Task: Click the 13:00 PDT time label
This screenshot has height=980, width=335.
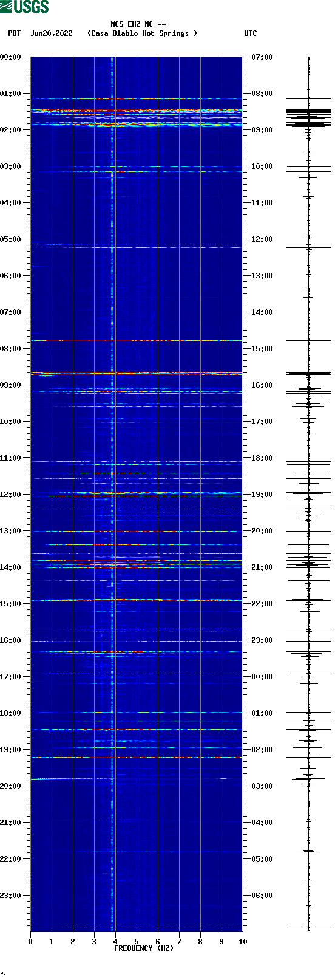Action: click(11, 531)
